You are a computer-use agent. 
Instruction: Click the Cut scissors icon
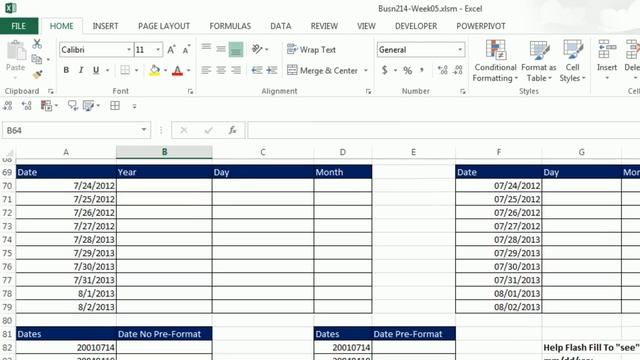tap(37, 44)
